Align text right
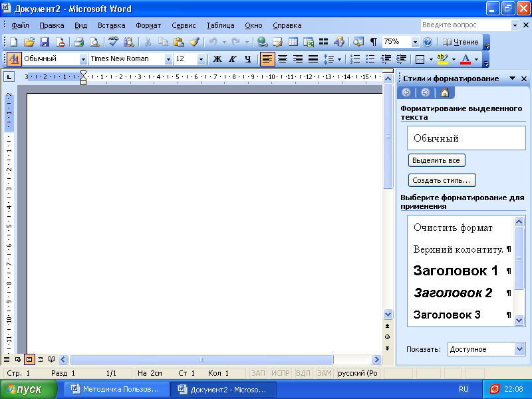The height and width of the screenshot is (399, 532). click(298, 59)
